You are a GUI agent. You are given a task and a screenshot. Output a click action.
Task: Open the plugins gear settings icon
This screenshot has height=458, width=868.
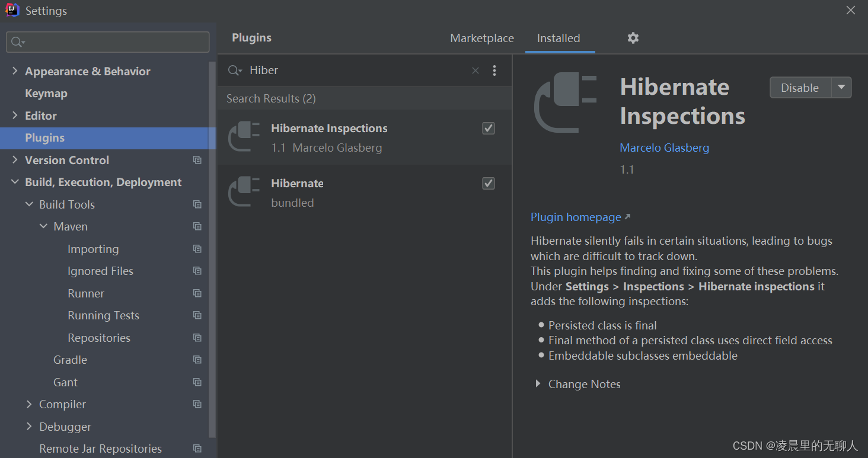[x=633, y=38]
